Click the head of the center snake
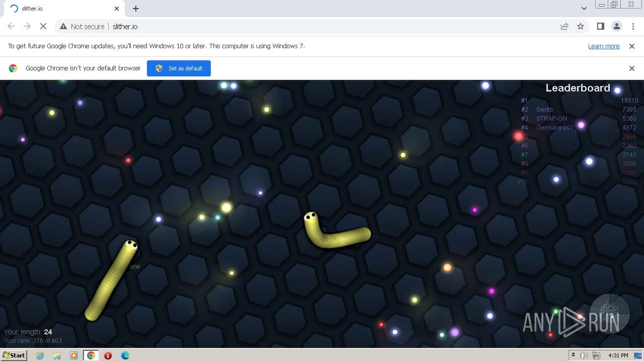 point(310,218)
